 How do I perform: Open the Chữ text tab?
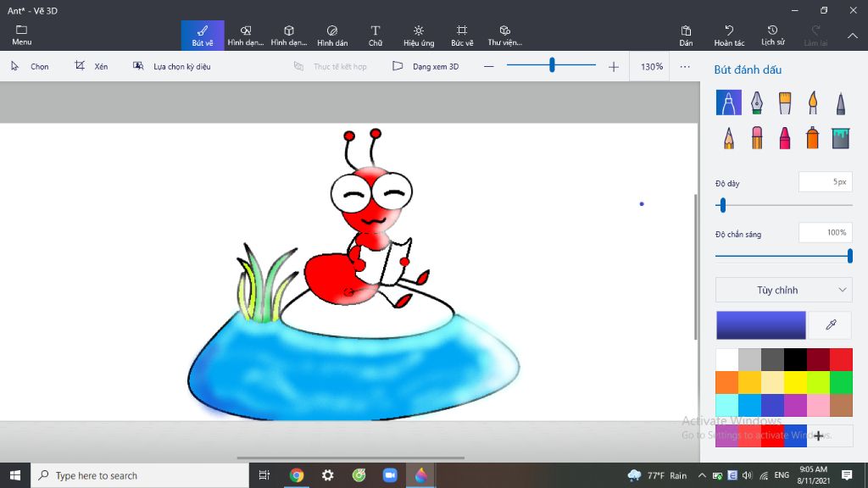[376, 36]
